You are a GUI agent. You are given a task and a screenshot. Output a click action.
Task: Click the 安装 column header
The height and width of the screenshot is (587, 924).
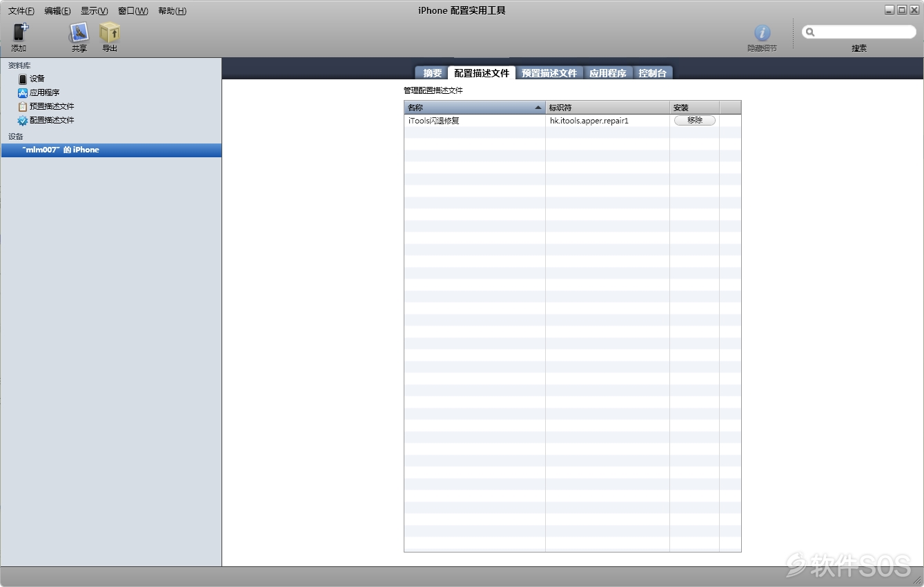[x=694, y=108]
